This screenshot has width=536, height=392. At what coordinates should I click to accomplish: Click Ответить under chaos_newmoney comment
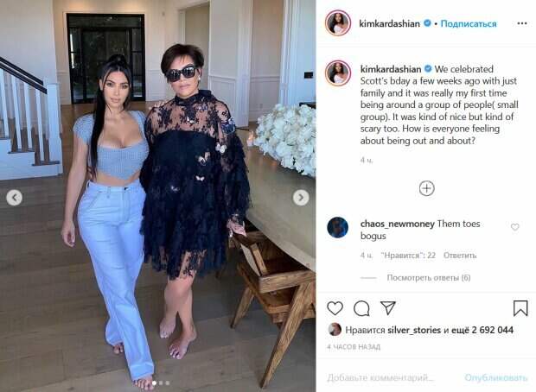pos(460,255)
